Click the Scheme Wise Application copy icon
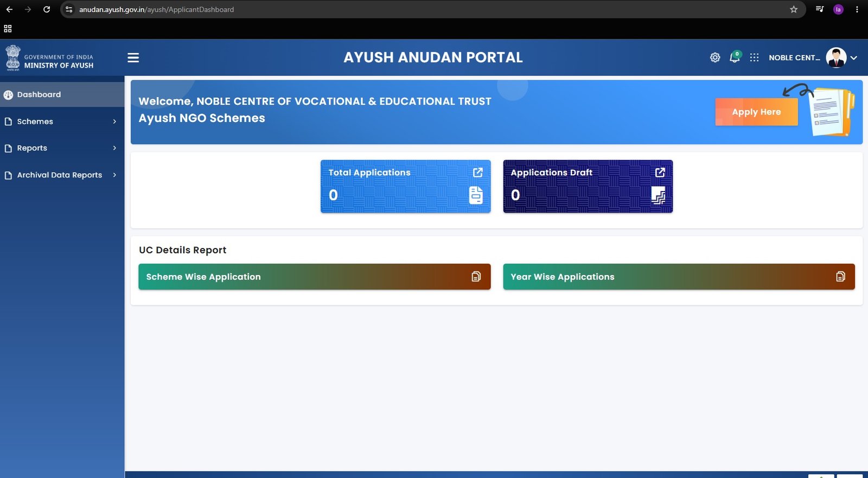The height and width of the screenshot is (478, 868). (476, 277)
